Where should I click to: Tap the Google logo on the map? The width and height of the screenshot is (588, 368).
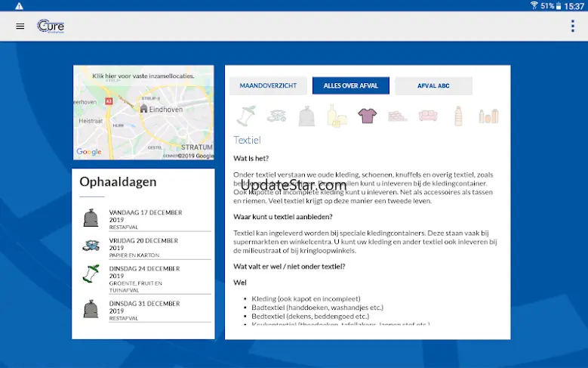(89, 152)
